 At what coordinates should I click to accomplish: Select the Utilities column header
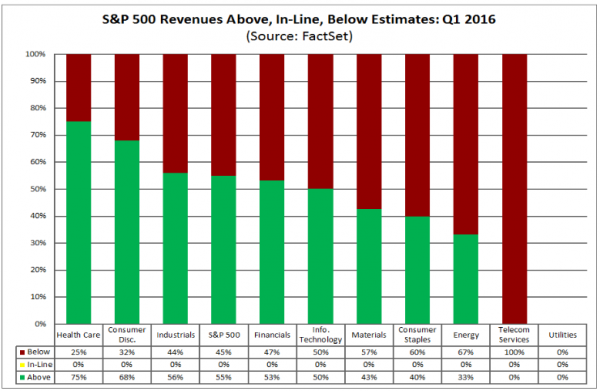562,335
